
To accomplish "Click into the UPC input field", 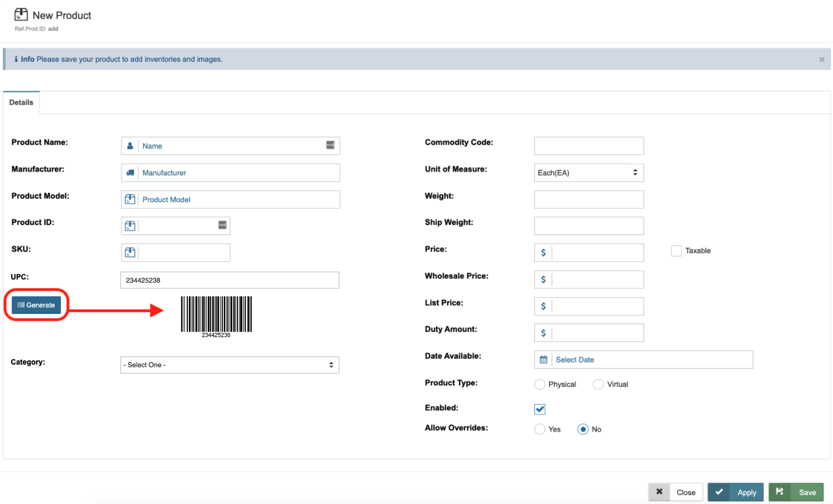I will coord(230,280).
